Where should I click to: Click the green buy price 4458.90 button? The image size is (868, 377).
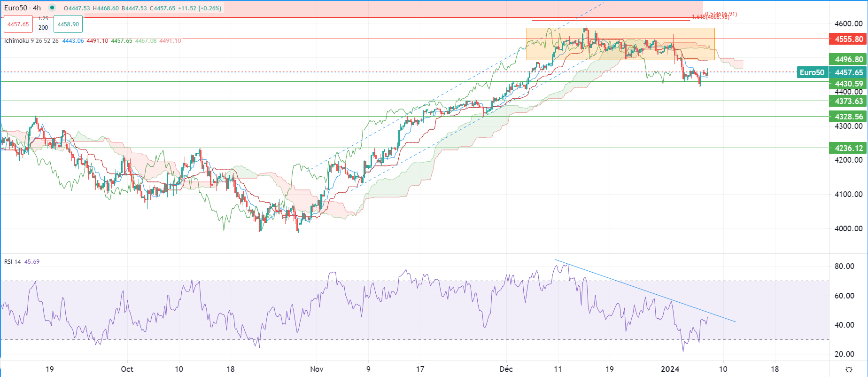(x=68, y=24)
